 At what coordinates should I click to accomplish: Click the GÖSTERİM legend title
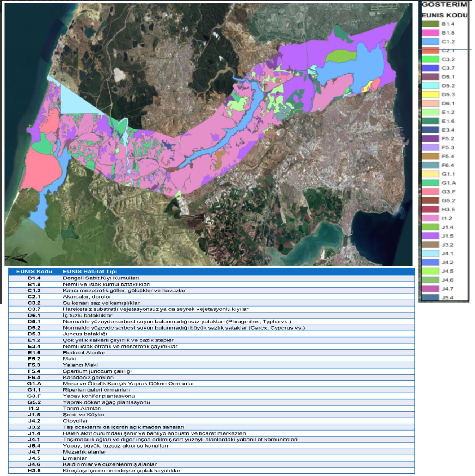(x=444, y=5)
